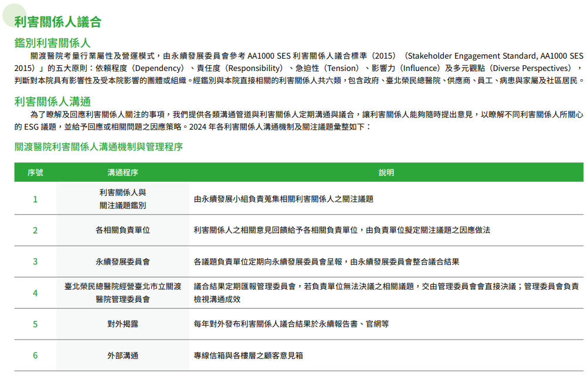
Task: Click the term Influence in paragraph
Action: (x=420, y=68)
